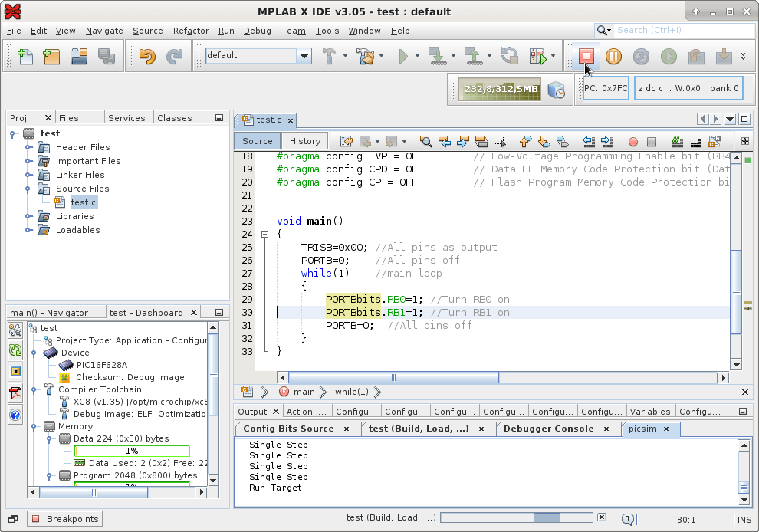This screenshot has width=759, height=532.
Task: Click the Refresh Debug Tool Status icon in Dashboard
Action: 15,350
